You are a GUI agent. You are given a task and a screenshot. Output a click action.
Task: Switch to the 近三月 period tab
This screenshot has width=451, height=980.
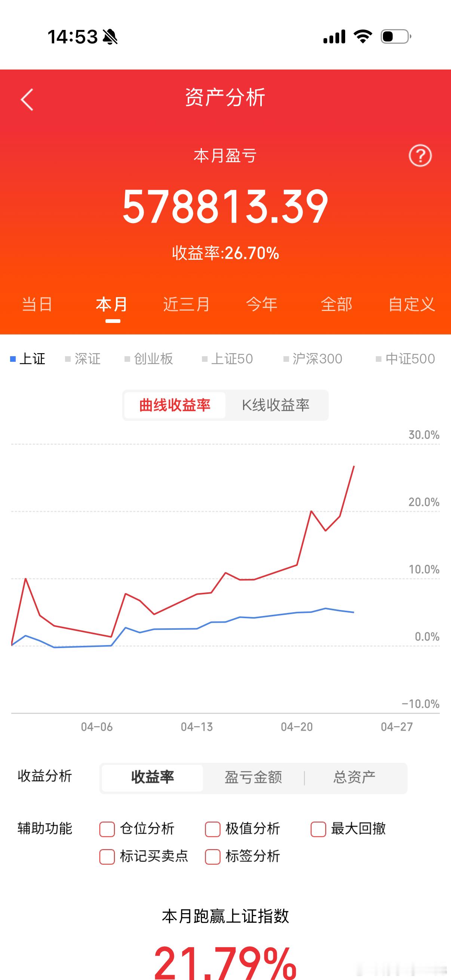click(185, 304)
